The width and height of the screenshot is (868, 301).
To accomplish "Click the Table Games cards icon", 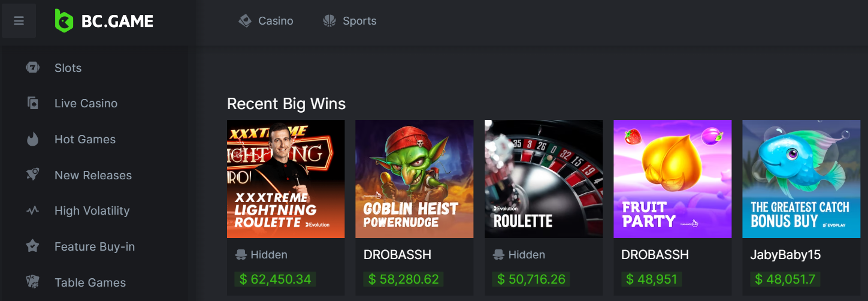I will pos(32,282).
